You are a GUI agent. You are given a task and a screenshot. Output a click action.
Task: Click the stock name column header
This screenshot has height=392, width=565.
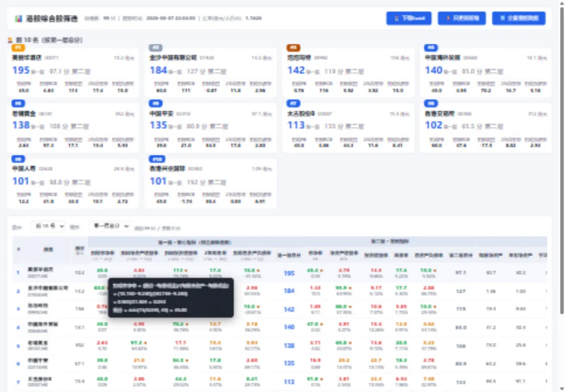point(48,249)
